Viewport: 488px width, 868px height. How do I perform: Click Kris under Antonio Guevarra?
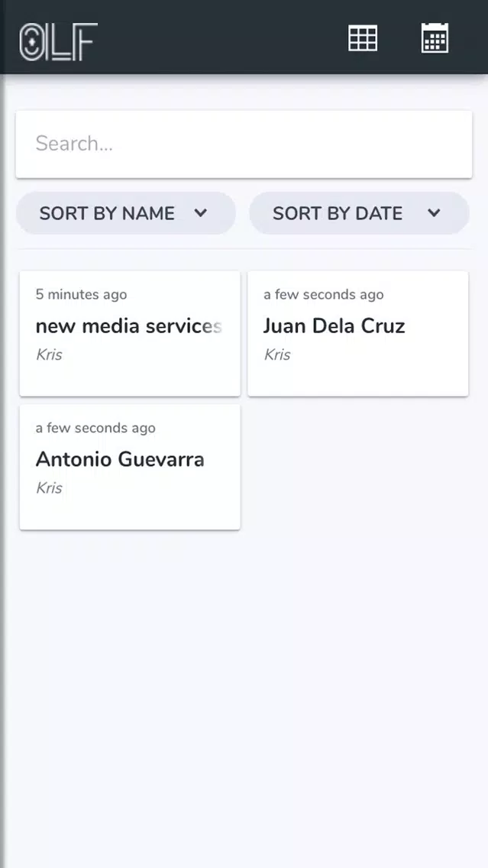(49, 487)
